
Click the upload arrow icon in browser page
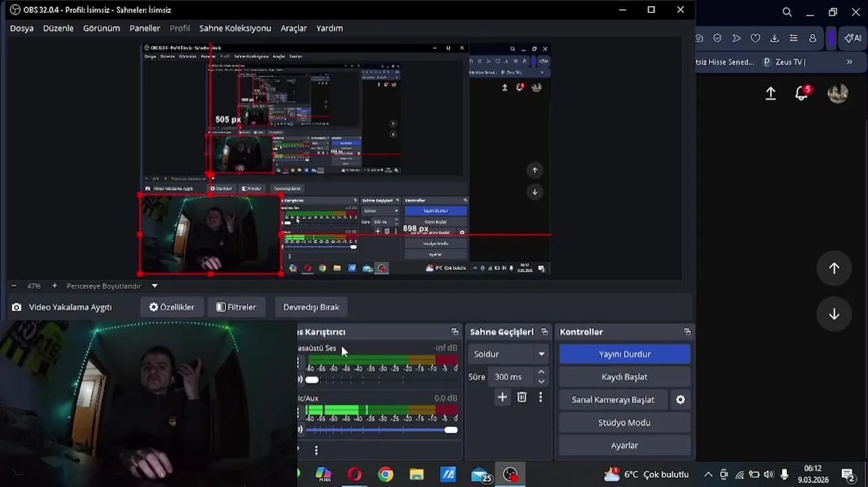[771, 93]
